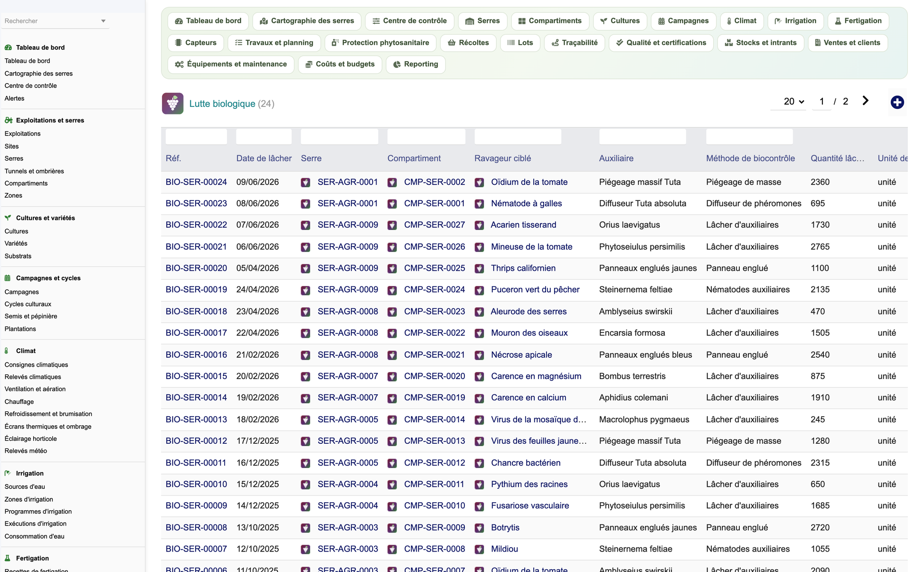The width and height of the screenshot is (924, 572).
Task: Sort by Méthode de biocontrôle column header
Action: coord(750,159)
